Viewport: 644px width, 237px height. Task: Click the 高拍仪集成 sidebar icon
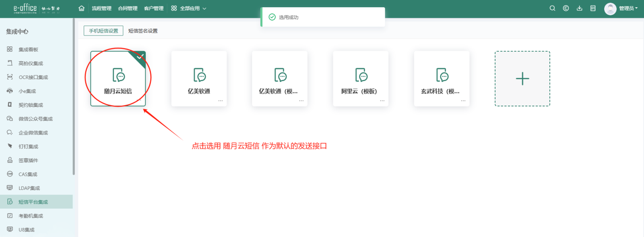tap(10, 63)
